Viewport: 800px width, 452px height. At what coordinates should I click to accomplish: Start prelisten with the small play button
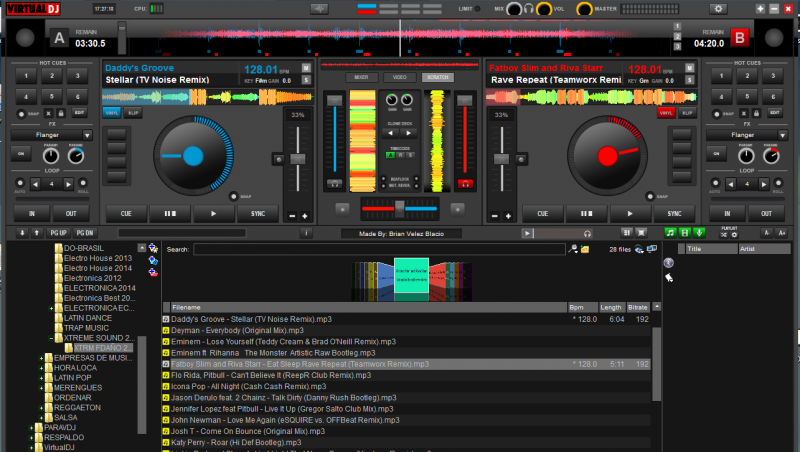point(527,234)
